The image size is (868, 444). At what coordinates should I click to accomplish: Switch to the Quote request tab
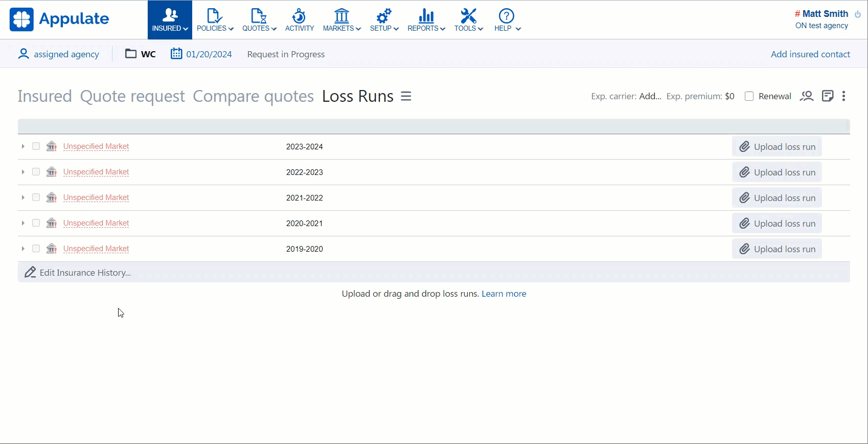pyautogui.click(x=132, y=96)
